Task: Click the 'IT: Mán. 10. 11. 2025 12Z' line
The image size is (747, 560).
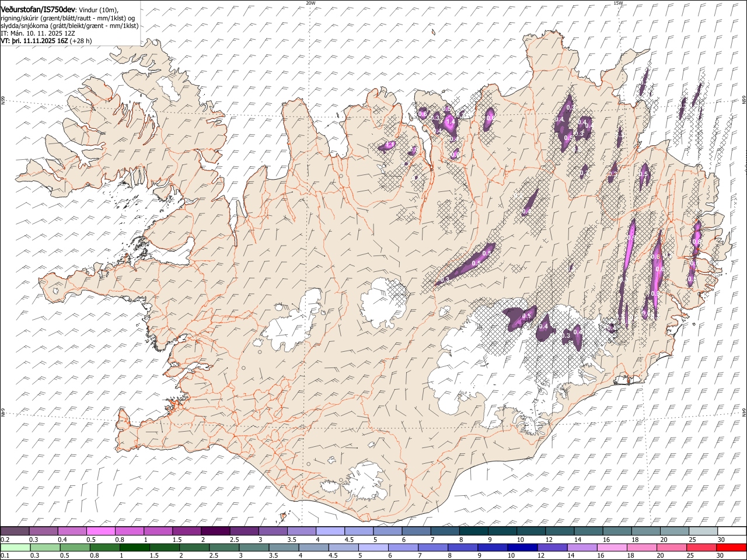Action: (38, 34)
